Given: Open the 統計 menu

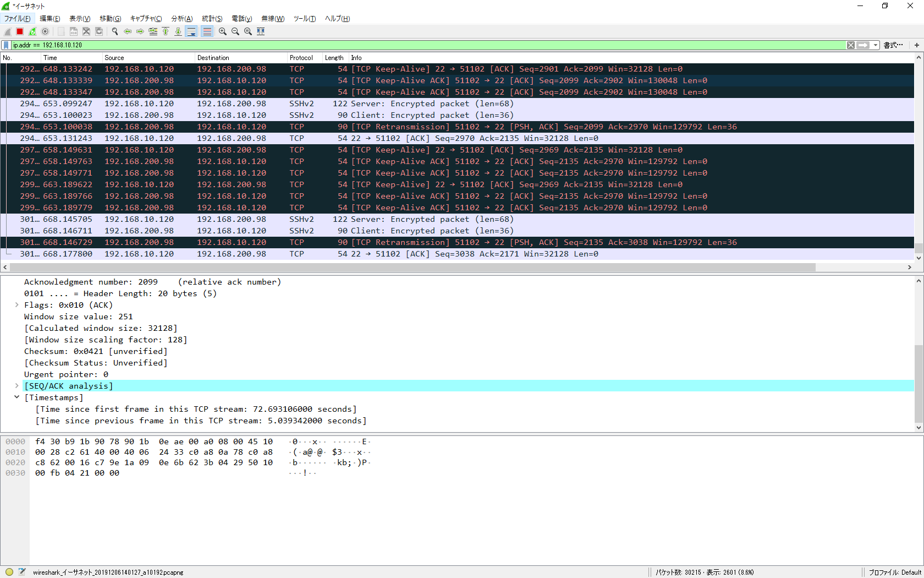Looking at the screenshot, I should pyautogui.click(x=212, y=19).
